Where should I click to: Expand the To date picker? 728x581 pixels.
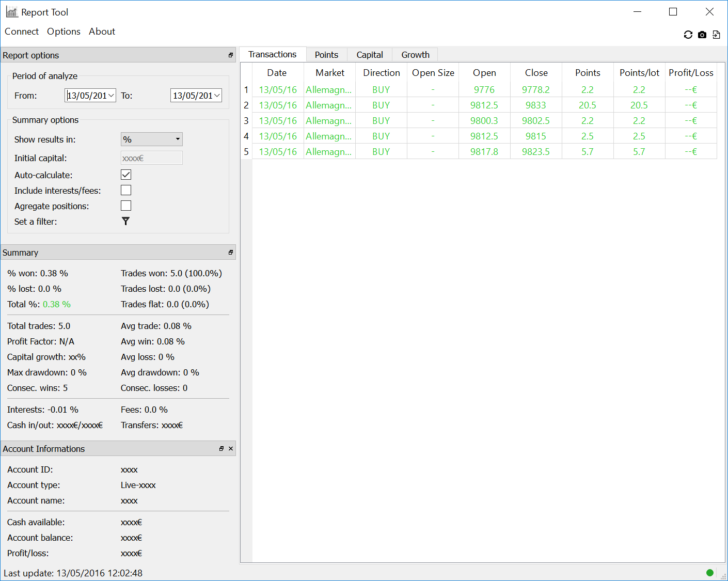pos(217,96)
